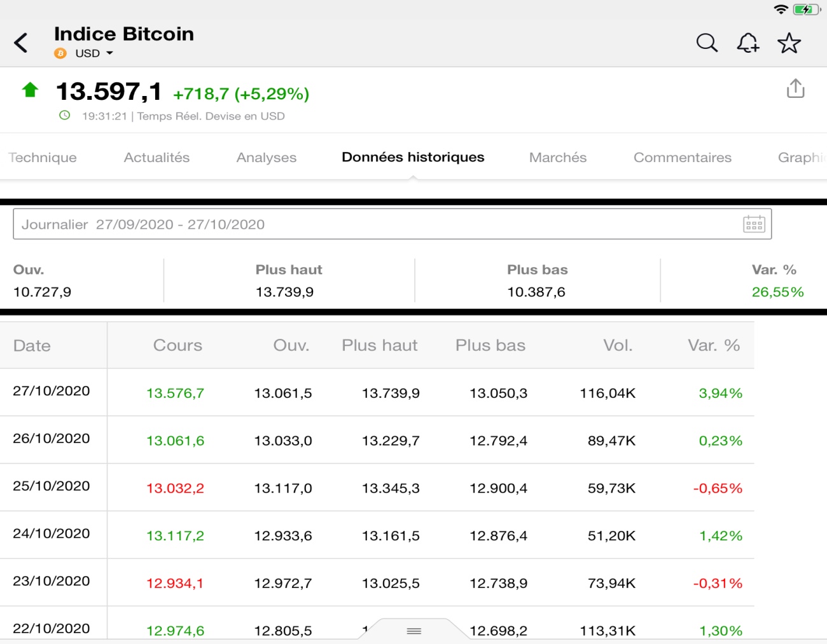The height and width of the screenshot is (644, 827).
Task: Toggle the favorite star icon
Action: (x=789, y=43)
